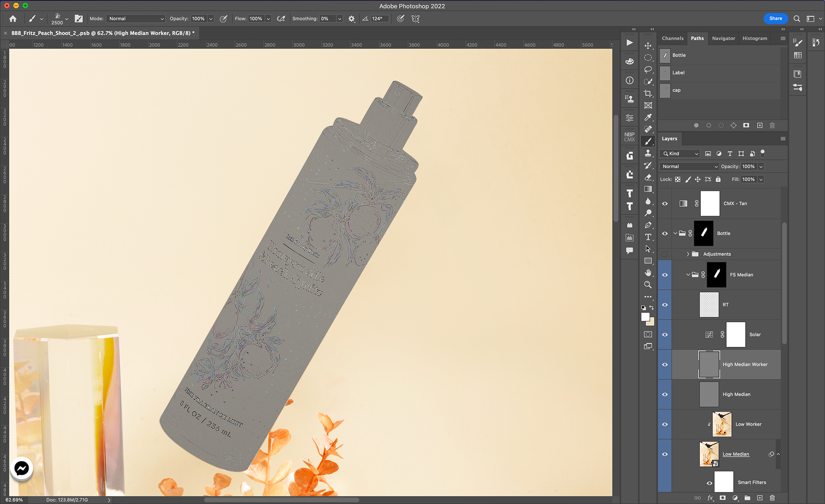Select the Lasso tool
The height and width of the screenshot is (504, 825).
click(x=648, y=70)
